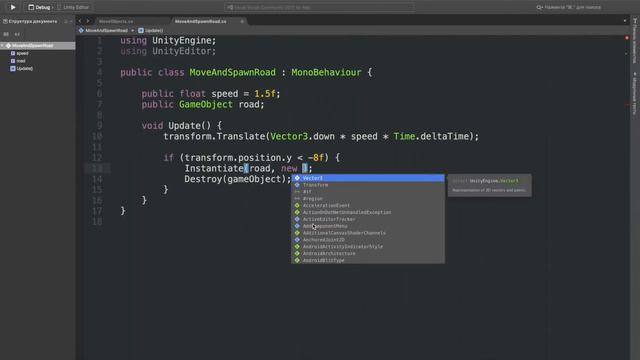
Task: Click the first outline sort icon
Action: tap(6, 34)
